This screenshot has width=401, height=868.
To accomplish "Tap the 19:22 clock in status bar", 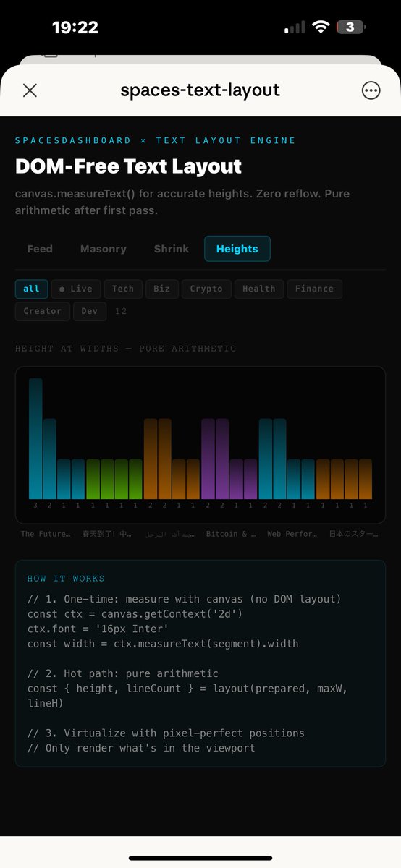I will click(75, 27).
